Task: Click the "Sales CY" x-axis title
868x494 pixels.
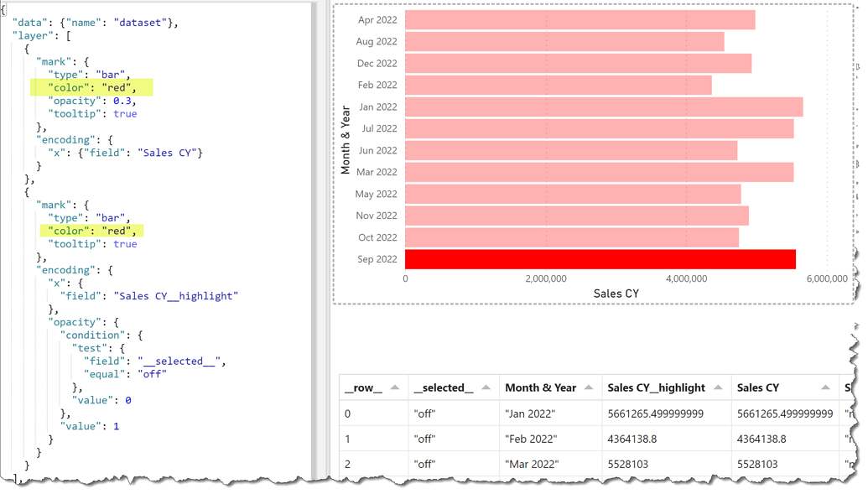Action: [x=616, y=294]
